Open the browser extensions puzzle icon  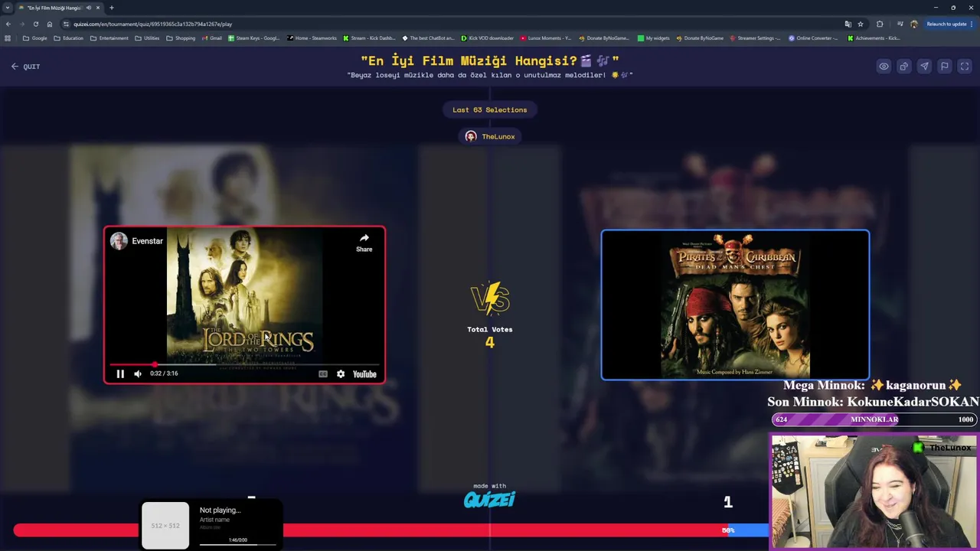point(880,24)
